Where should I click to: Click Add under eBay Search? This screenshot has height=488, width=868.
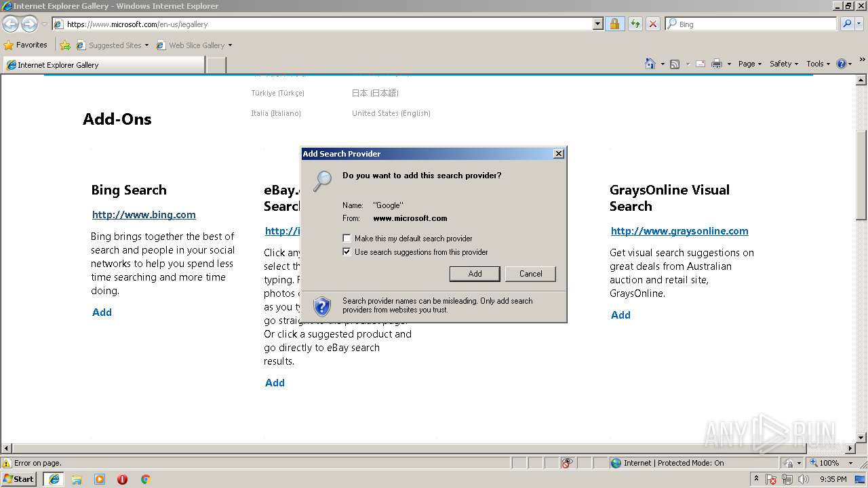[275, 383]
